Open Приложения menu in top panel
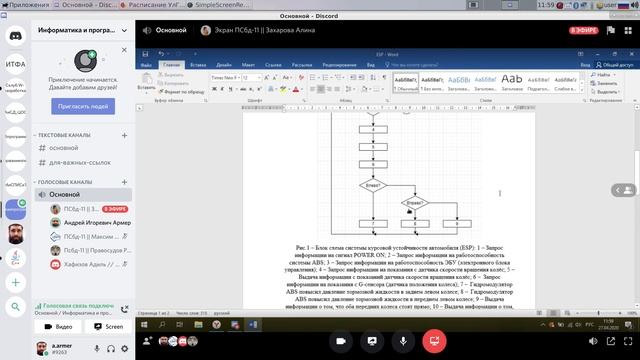The height and width of the screenshot is (360, 640). 25,5
